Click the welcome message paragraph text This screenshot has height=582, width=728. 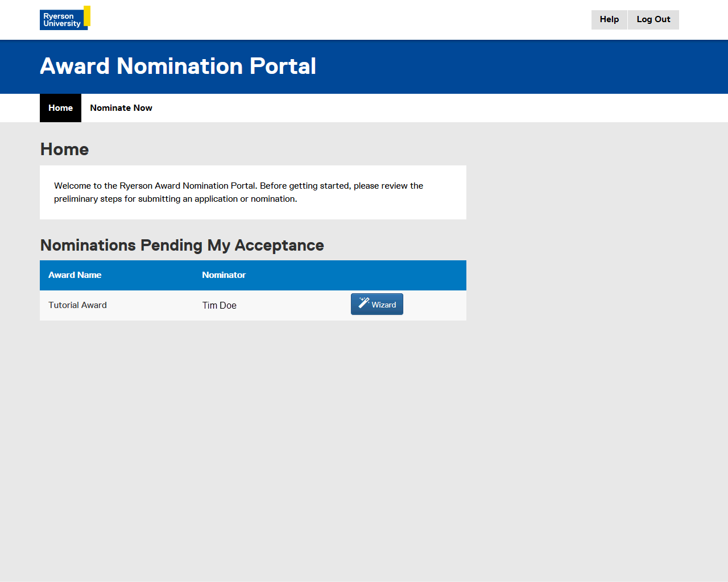tap(239, 192)
